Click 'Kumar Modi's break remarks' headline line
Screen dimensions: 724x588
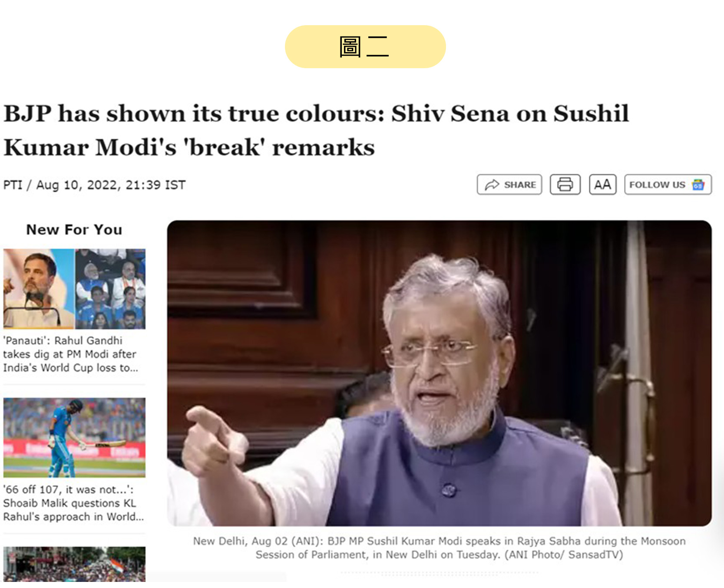pyautogui.click(x=189, y=147)
